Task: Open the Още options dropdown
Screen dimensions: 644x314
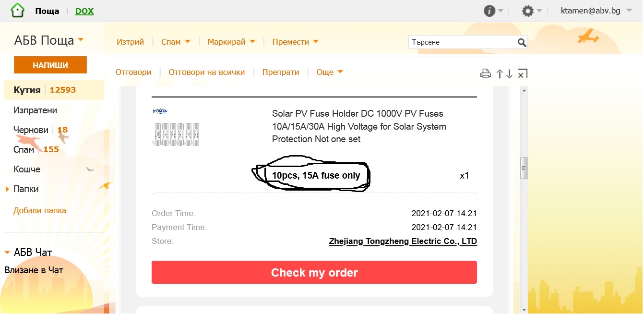Action: (330, 72)
